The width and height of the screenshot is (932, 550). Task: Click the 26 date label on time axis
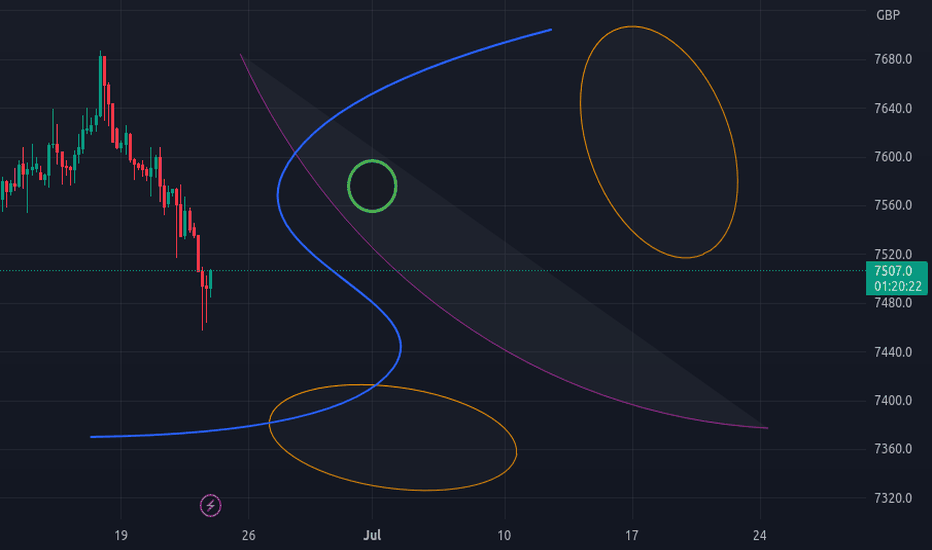pos(248,535)
